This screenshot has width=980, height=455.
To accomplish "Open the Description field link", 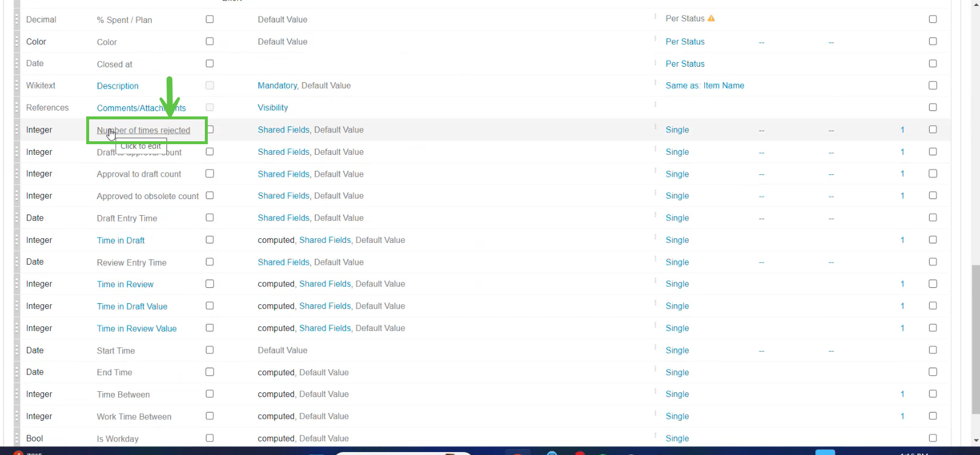I will (x=117, y=86).
